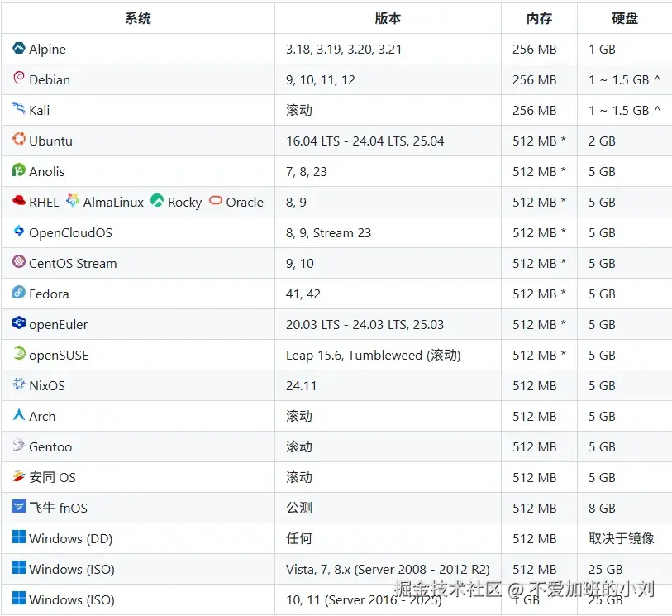Screen dimensions: 672x616
Task: Select the 系统 column header
Action: [138, 18]
